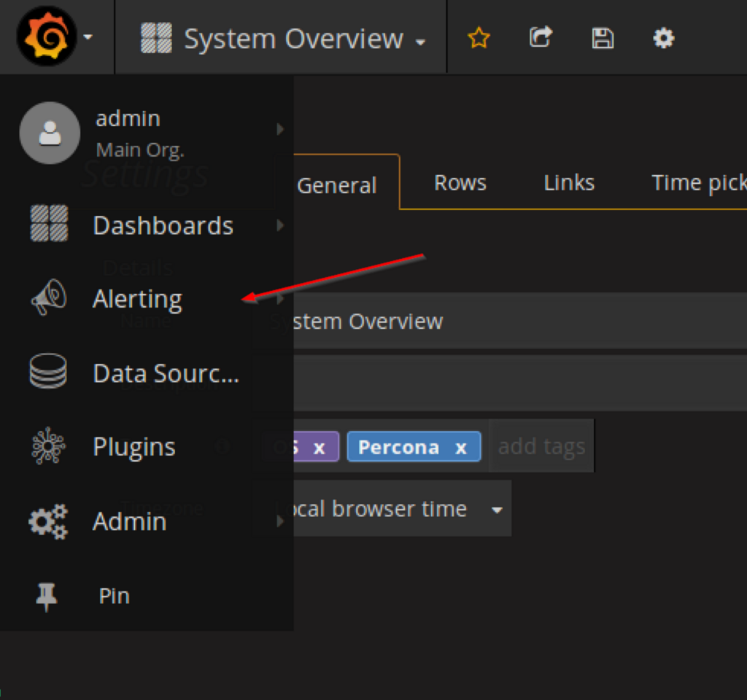The height and width of the screenshot is (700, 747).
Task: Click the Data Sources database icon
Action: [48, 373]
